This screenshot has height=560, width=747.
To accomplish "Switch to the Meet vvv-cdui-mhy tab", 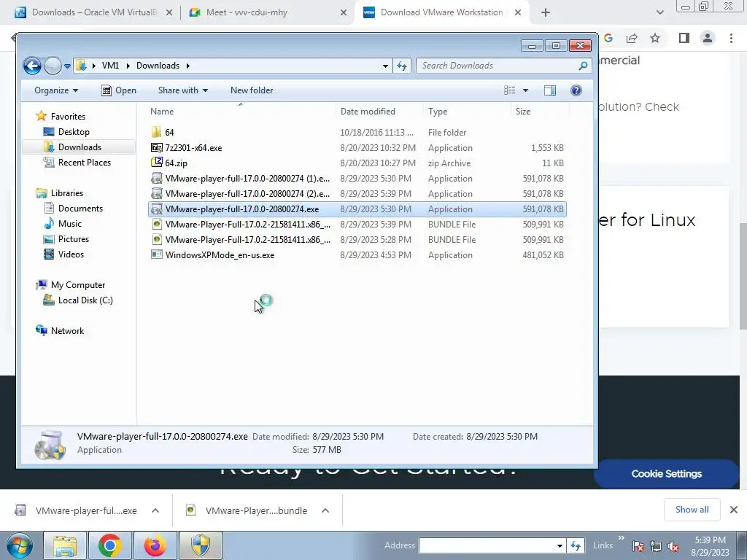I will click(x=267, y=12).
